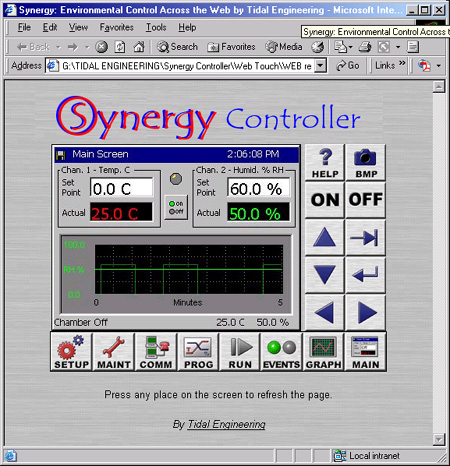Expand the Forward history dropdown arrow

coord(87,47)
